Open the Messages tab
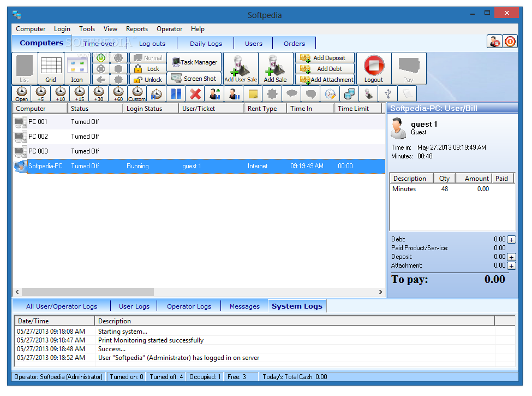532x396 pixels. click(x=244, y=306)
